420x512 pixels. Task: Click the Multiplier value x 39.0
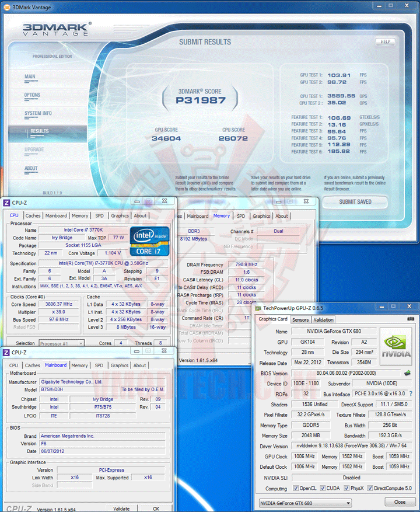point(59,312)
